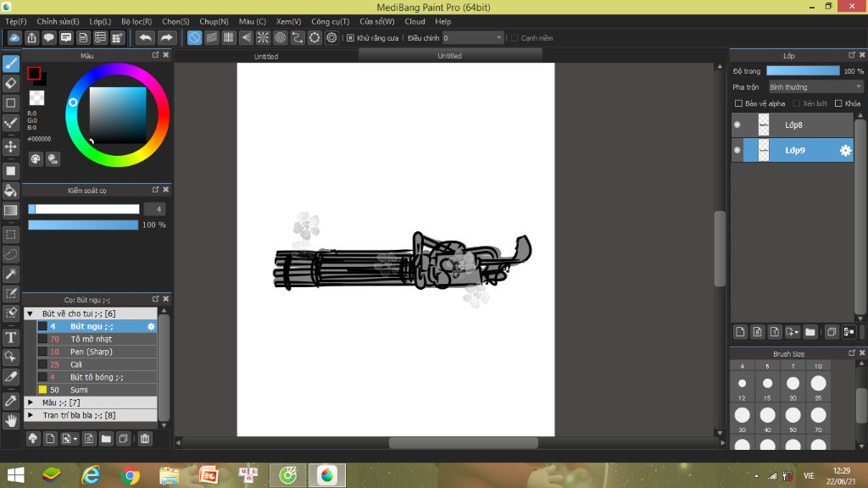Enable Bảo vệ alpha checkbox
This screenshot has height=488, width=868.
738,103
